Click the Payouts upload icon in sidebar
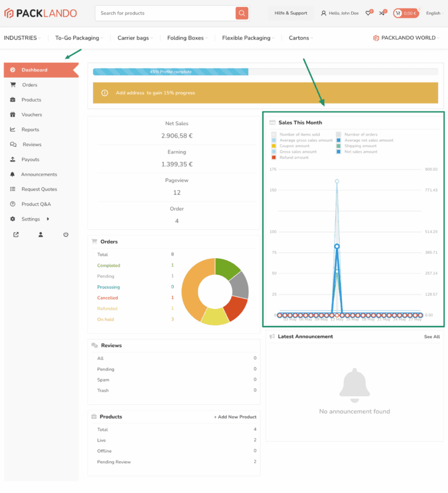 12,159
